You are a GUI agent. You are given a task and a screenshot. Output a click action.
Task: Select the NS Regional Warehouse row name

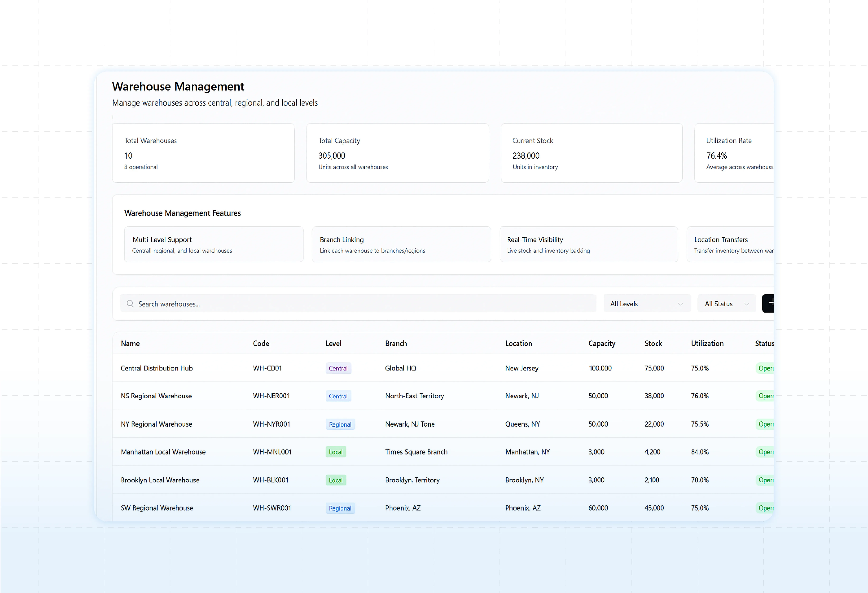[x=156, y=396]
